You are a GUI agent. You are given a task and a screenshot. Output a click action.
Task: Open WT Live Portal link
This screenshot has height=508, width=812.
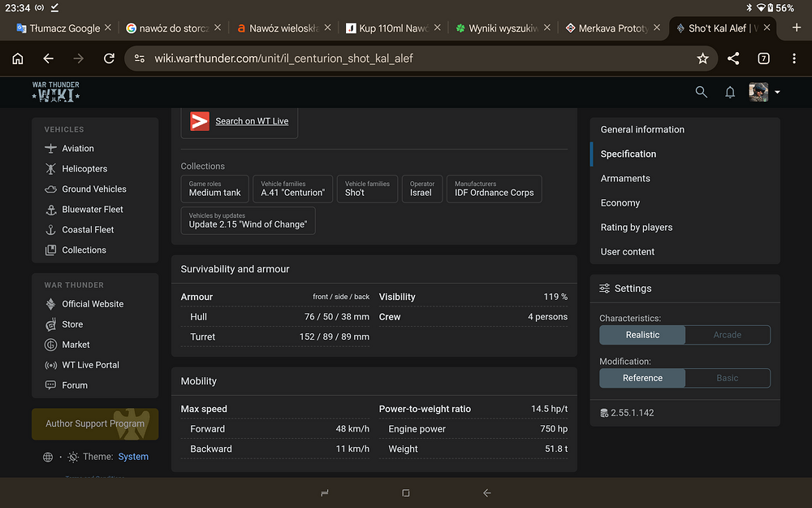82,365
